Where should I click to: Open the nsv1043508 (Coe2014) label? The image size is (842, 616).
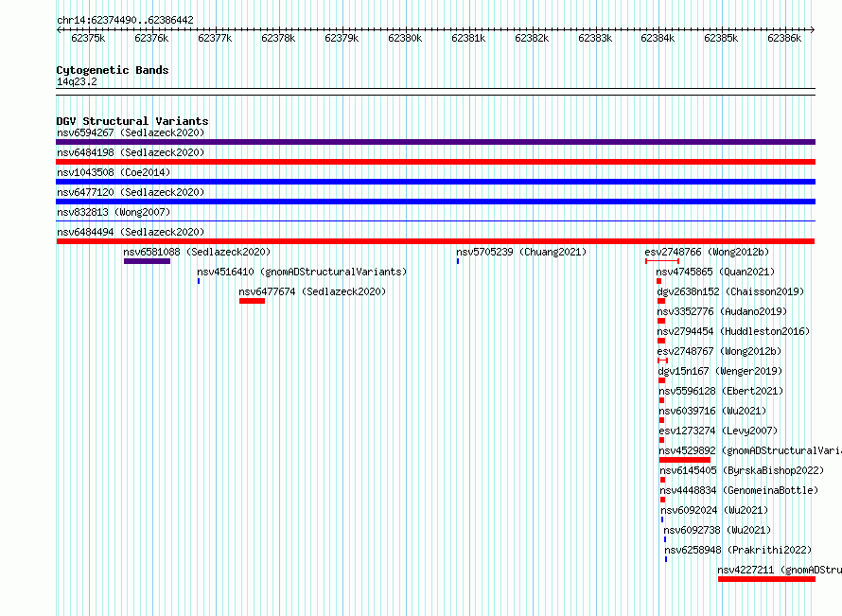click(x=114, y=172)
